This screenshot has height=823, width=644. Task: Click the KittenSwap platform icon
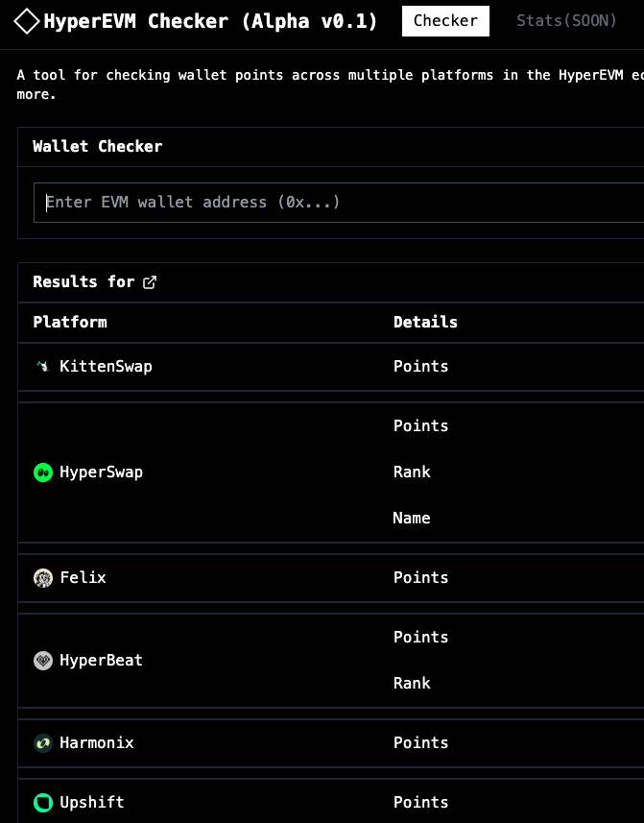coord(43,366)
